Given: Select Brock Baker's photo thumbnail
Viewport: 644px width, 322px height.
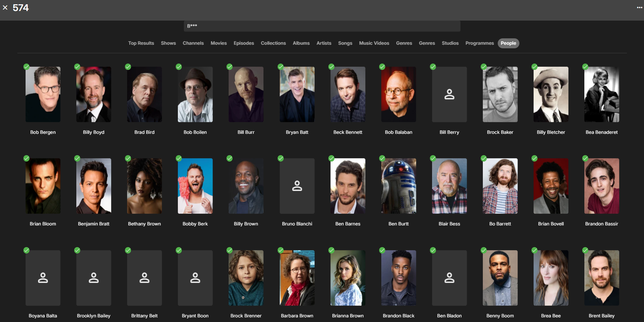Looking at the screenshot, I should pyautogui.click(x=500, y=94).
